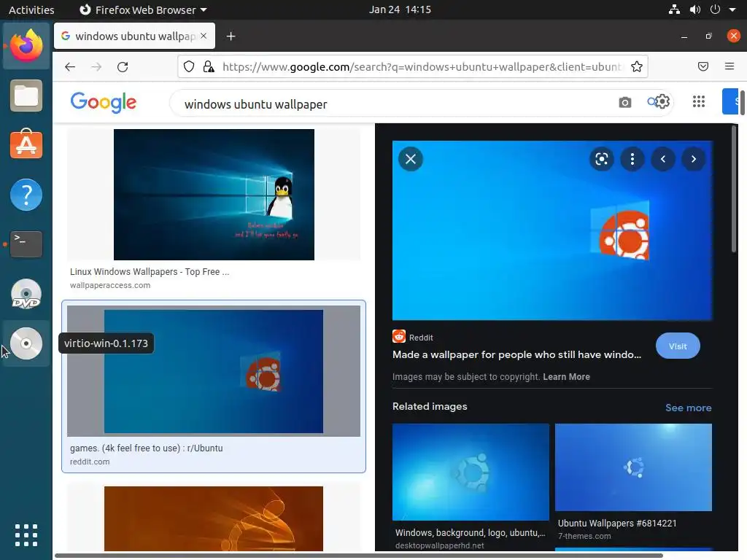Click the large preview wallpaper image
The height and width of the screenshot is (560, 747).
coord(552,230)
